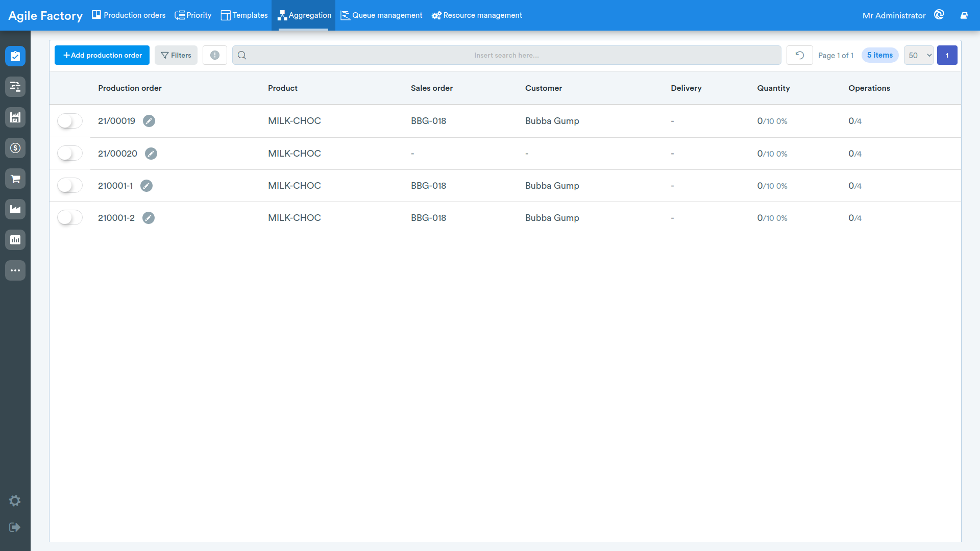Open the three-dots more sidebar icon
This screenshot has width=980, height=551.
(x=15, y=270)
